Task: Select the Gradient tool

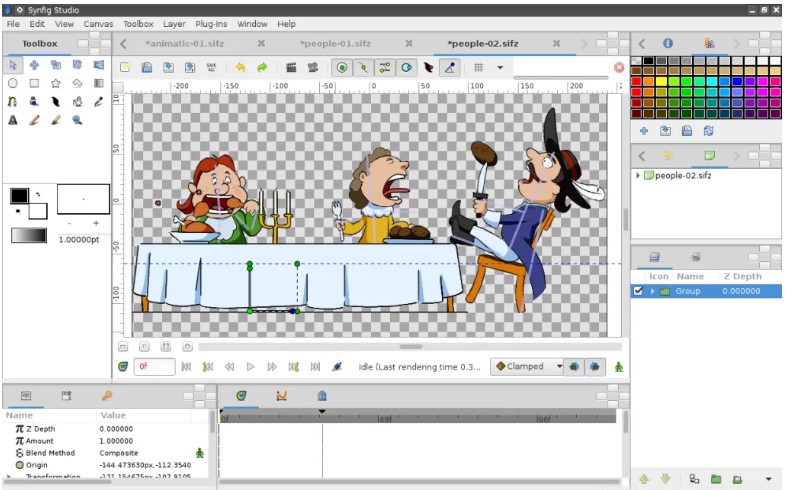Action: [x=98, y=83]
